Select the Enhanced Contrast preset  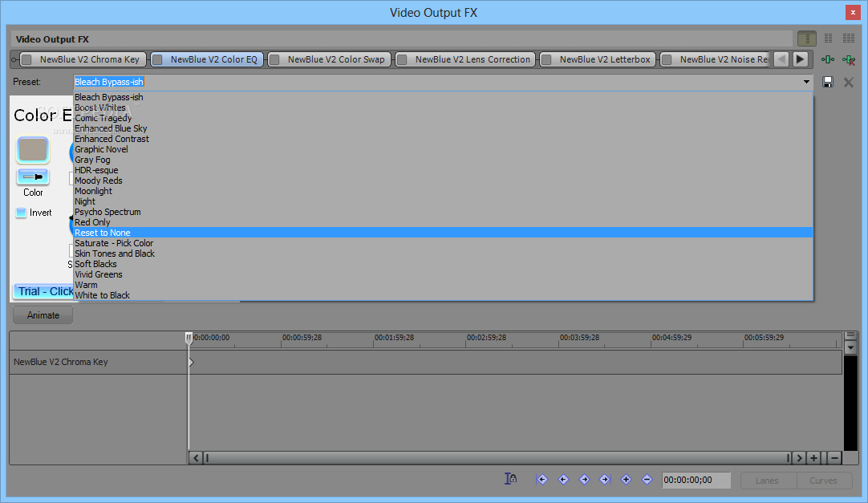pyautogui.click(x=444, y=139)
